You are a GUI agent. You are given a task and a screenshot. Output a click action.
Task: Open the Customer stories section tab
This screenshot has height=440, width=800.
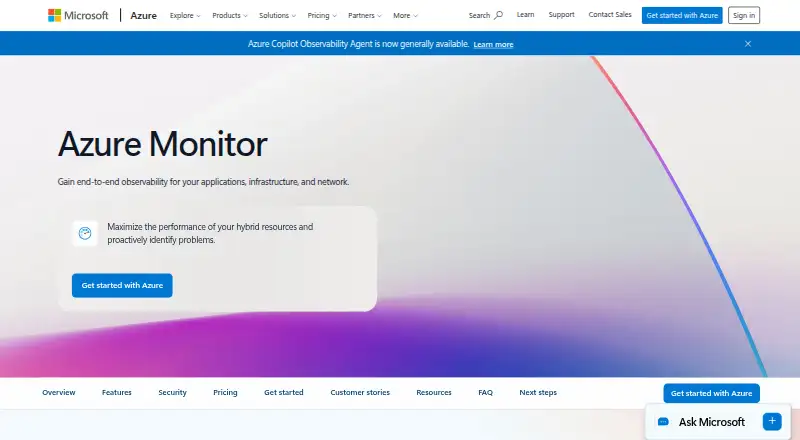click(360, 393)
